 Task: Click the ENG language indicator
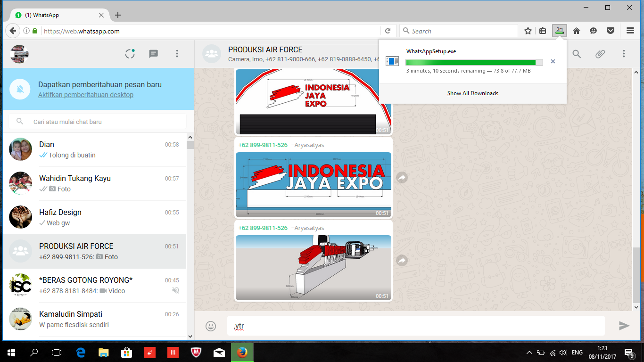coord(578,353)
